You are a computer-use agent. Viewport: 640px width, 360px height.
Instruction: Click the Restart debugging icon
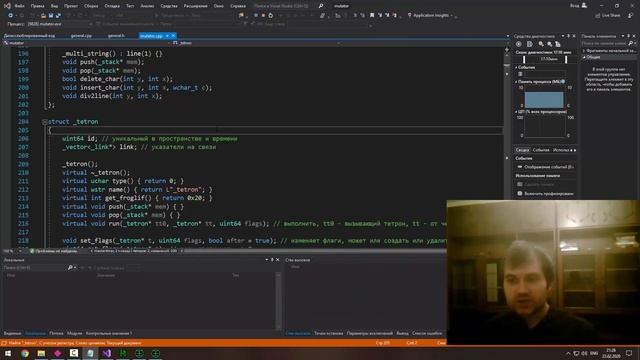point(270,16)
